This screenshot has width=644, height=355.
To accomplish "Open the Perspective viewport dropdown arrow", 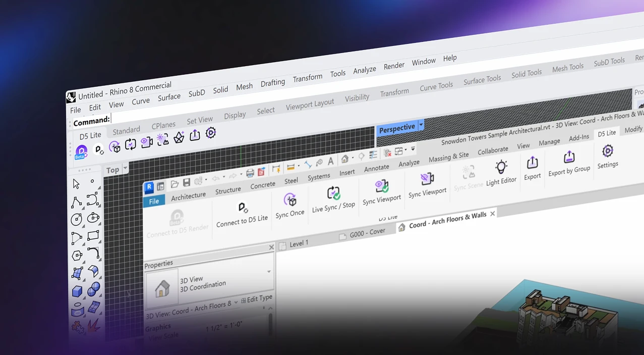I will [421, 124].
